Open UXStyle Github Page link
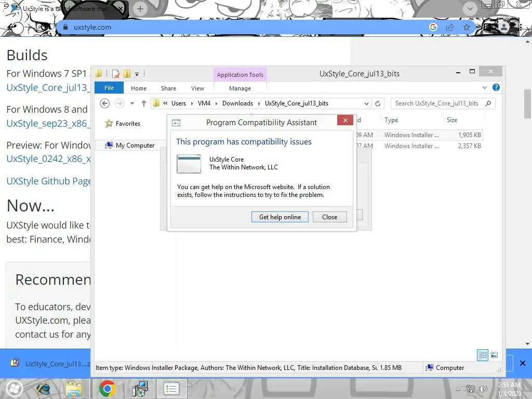This screenshot has width=532, height=399. 48,181
